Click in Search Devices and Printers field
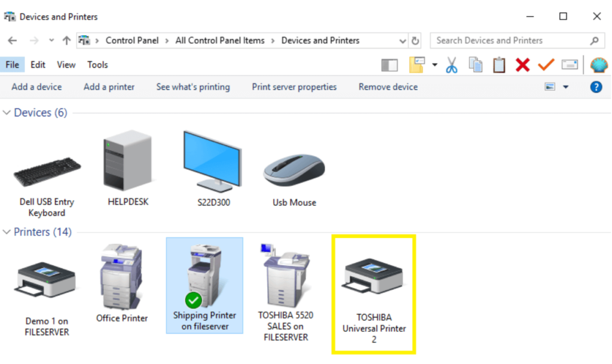 pyautogui.click(x=517, y=41)
